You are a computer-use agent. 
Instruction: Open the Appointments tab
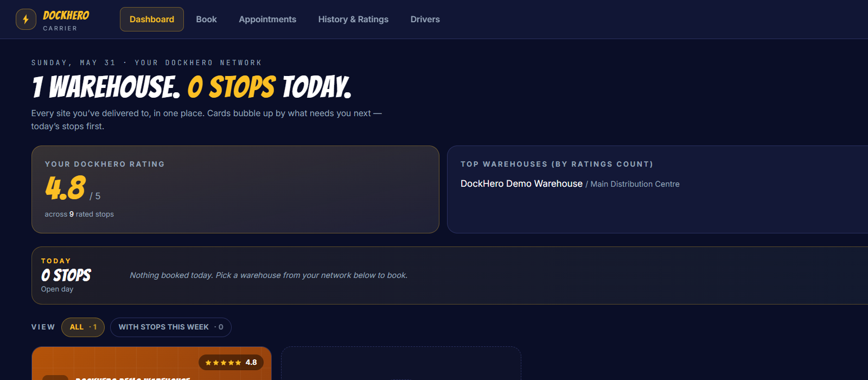[267, 20]
